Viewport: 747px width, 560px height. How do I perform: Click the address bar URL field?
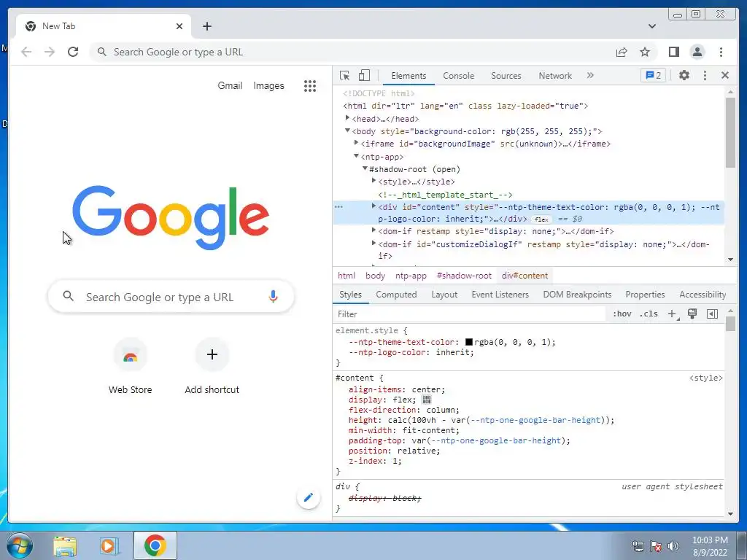tap(352, 52)
